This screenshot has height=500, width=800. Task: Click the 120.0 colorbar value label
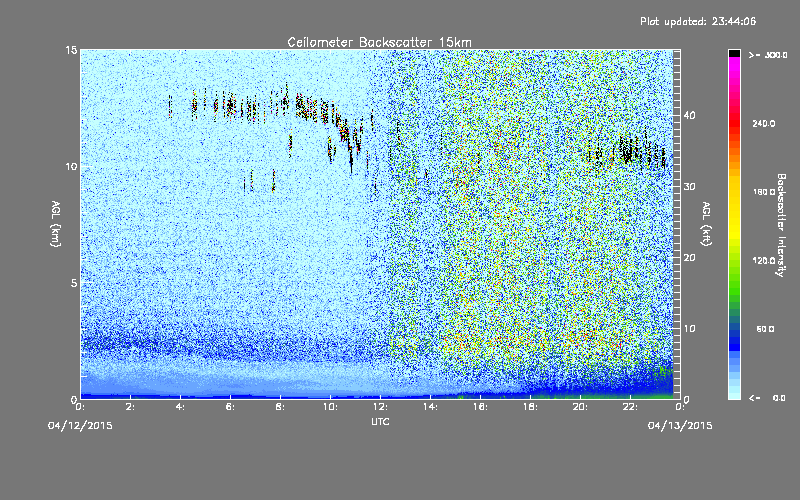pos(764,260)
